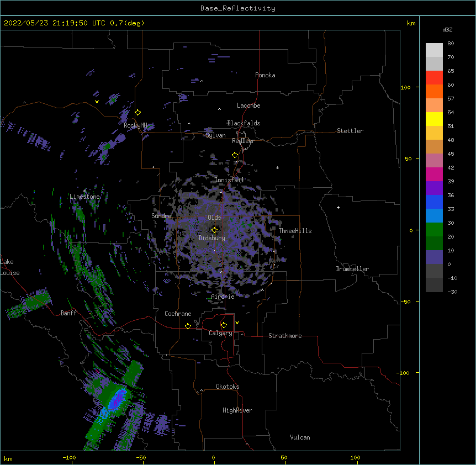
Task: Click the ThreeHills town label
Action: (295, 231)
